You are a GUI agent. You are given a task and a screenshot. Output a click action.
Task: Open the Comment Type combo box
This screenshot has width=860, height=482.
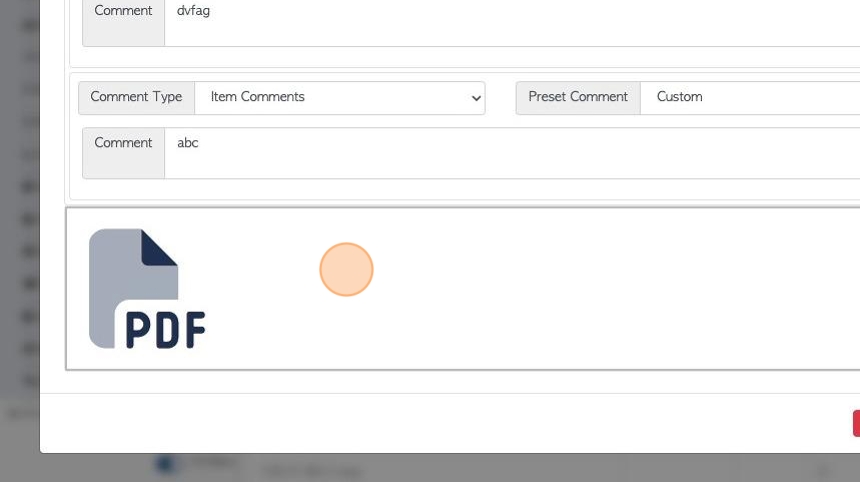[340, 98]
